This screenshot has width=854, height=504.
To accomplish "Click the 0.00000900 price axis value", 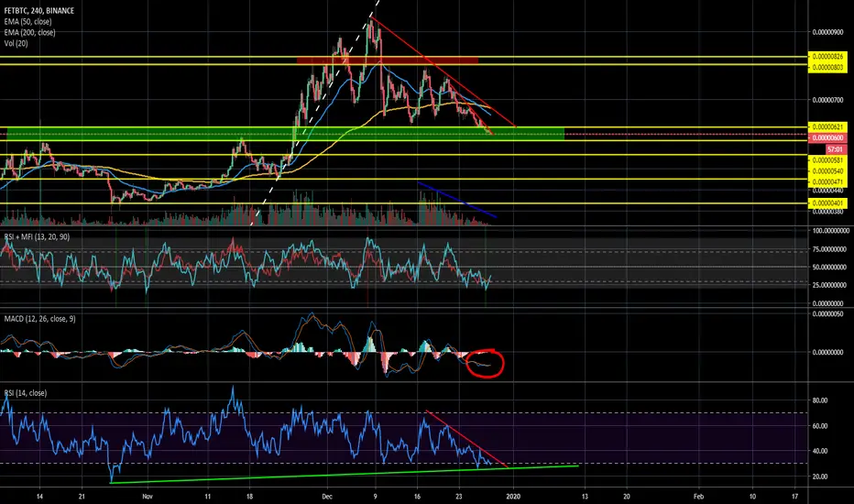I will [x=827, y=32].
